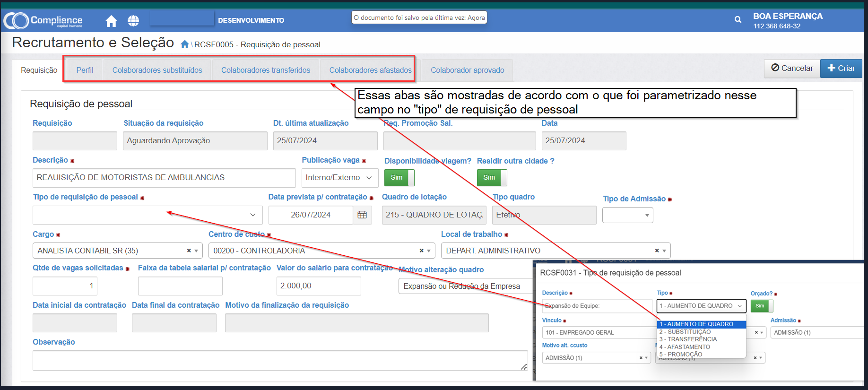This screenshot has width=868, height=390.
Task: Open Tipo de requisição de pessoal dropdown
Action: (148, 215)
